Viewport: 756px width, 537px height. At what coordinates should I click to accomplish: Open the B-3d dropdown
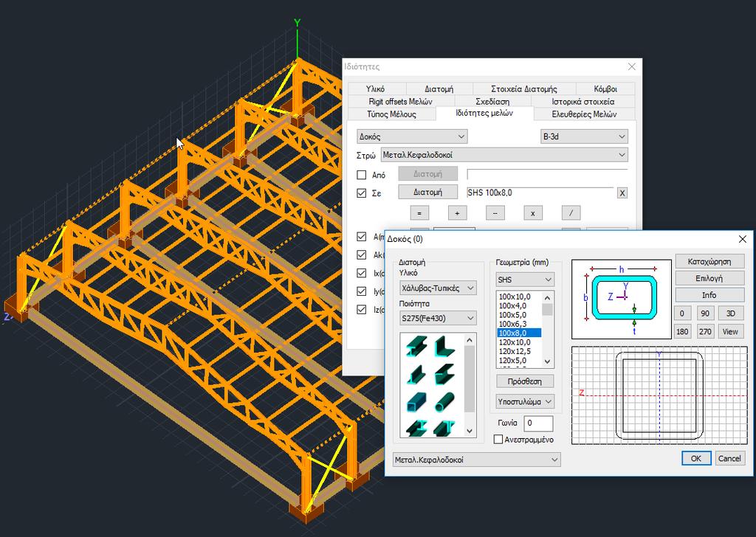585,136
